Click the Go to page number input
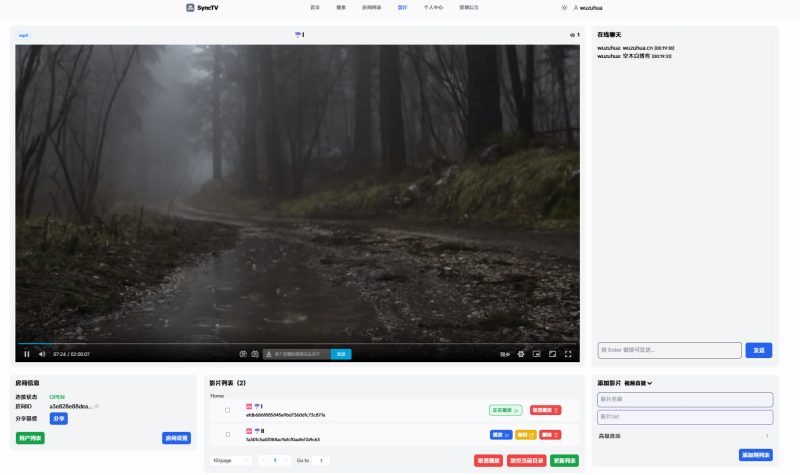 (x=321, y=461)
